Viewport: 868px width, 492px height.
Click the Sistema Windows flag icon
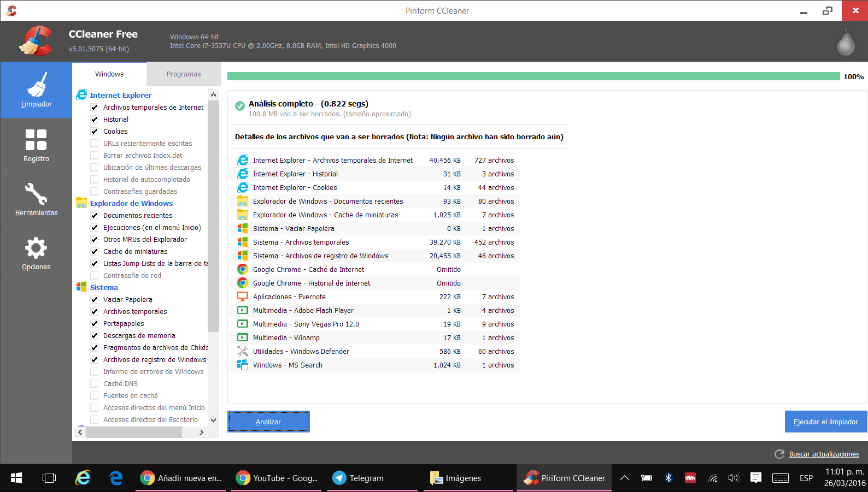tap(81, 287)
